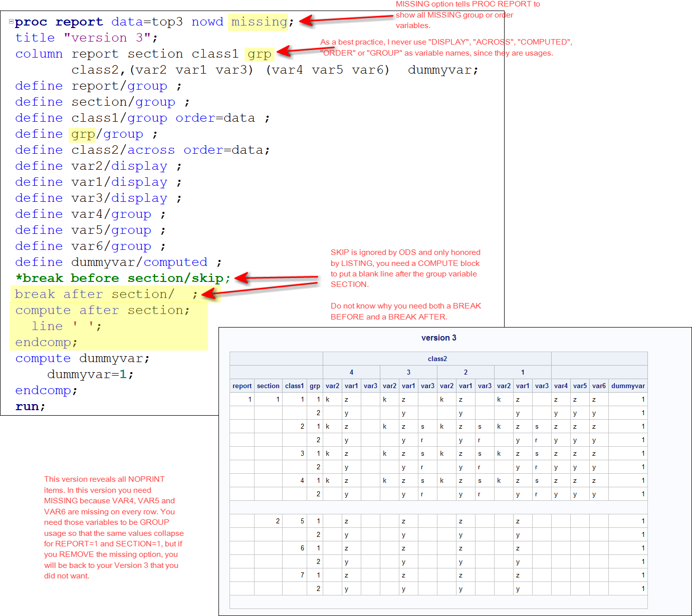Click the compute after section line

tap(102, 311)
